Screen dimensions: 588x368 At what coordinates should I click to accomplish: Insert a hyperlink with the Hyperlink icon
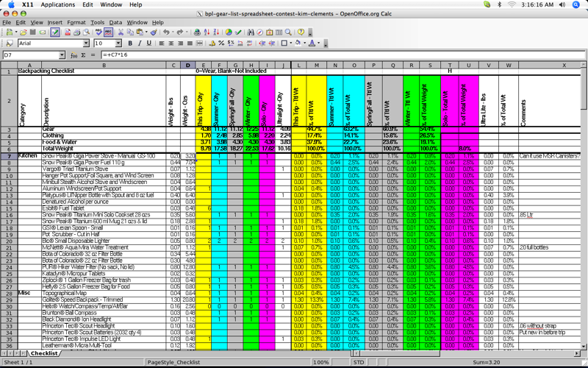click(x=197, y=32)
